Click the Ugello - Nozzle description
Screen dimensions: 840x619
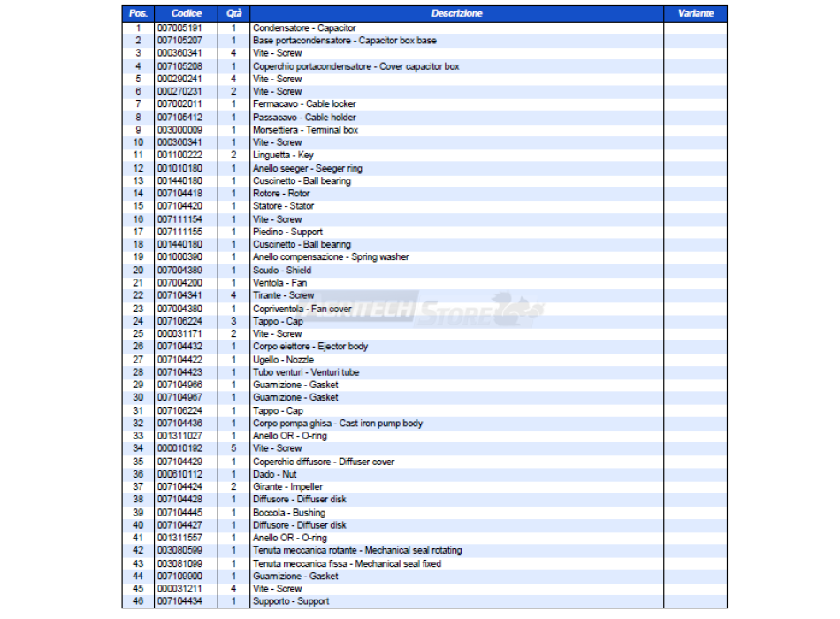pos(285,360)
